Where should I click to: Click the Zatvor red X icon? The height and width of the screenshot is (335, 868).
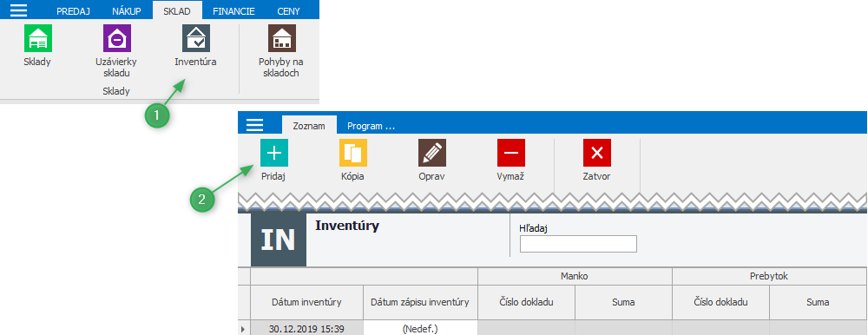coord(597,153)
